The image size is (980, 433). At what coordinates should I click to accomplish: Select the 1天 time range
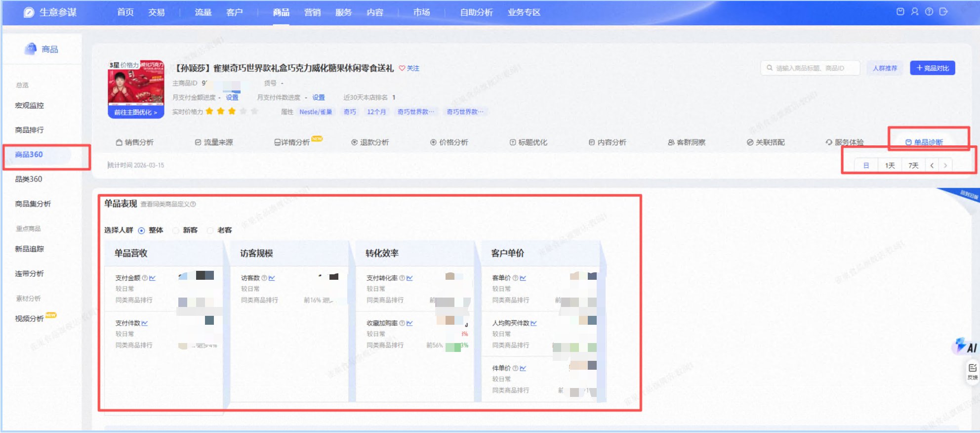click(x=890, y=166)
